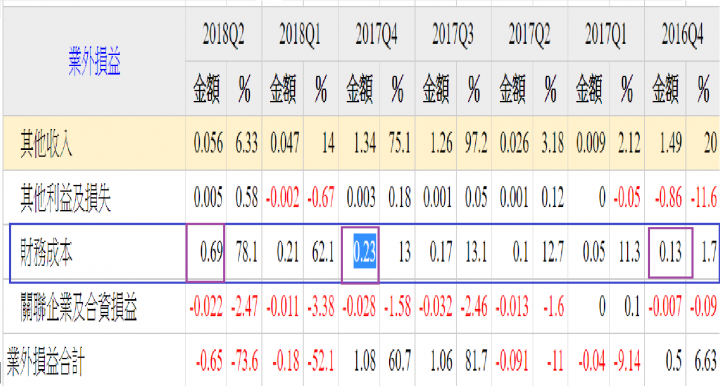
Task: Click 其他收入 value 0.047
Action: (x=285, y=143)
